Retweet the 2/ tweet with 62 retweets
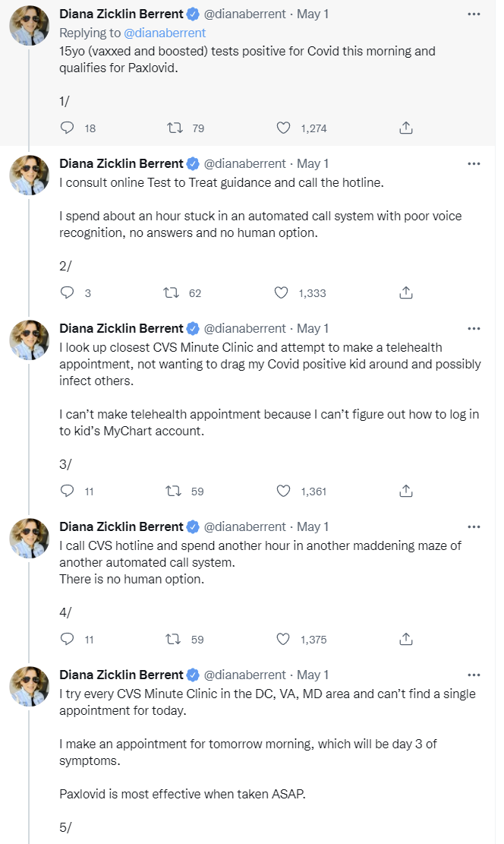504x844 pixels. click(x=172, y=292)
